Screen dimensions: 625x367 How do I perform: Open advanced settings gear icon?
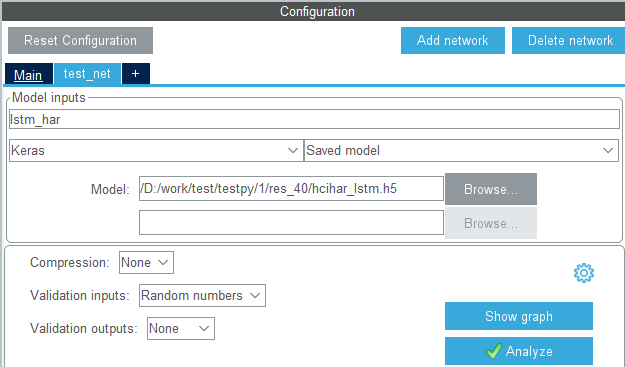(x=584, y=273)
